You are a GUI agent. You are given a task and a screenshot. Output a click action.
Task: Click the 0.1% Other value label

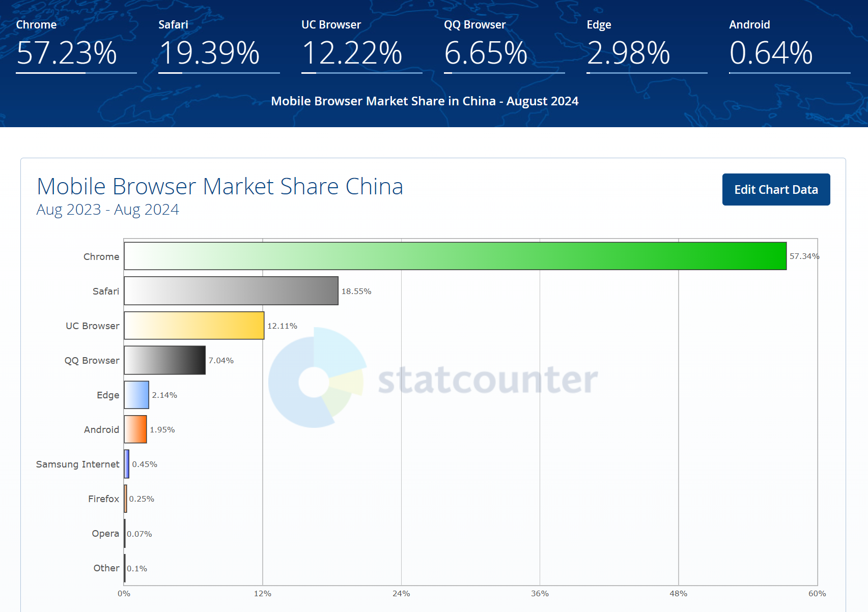[x=137, y=569]
